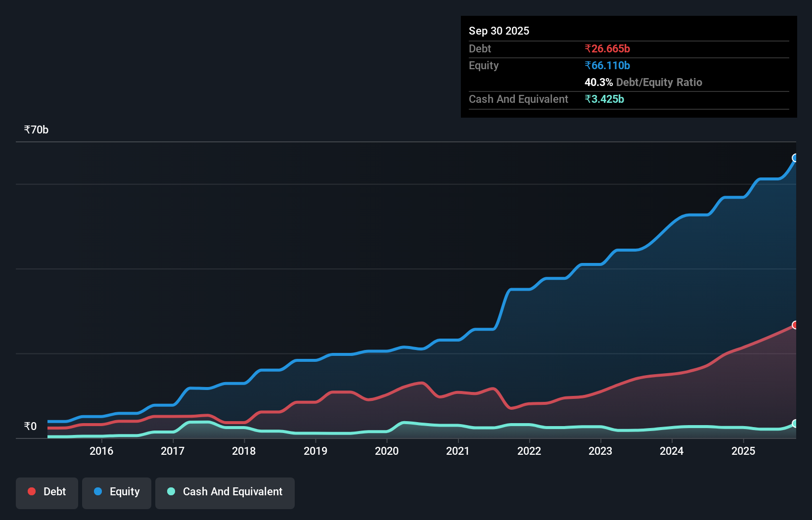Viewport: 812px width, 520px height.
Task: Click the red rupee Debt value in tooltip
Action: 607,48
